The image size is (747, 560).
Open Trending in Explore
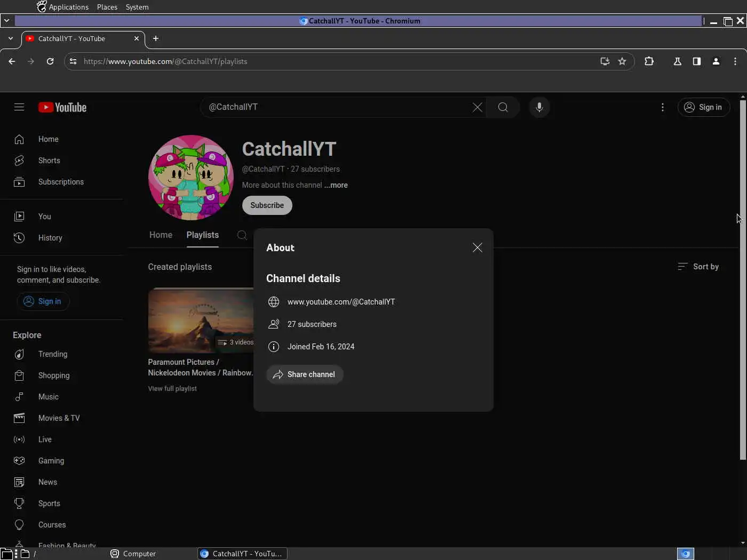click(x=61, y=354)
